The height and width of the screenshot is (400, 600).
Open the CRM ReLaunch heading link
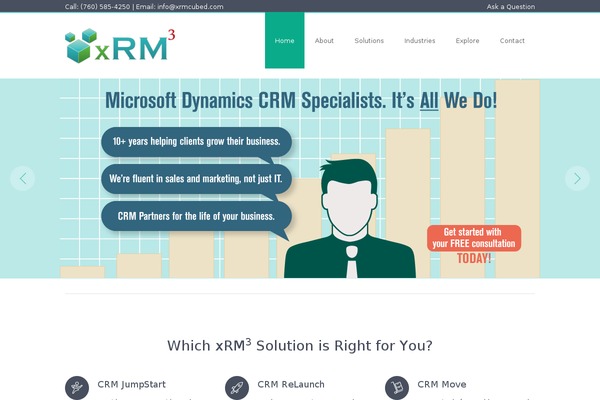point(290,384)
